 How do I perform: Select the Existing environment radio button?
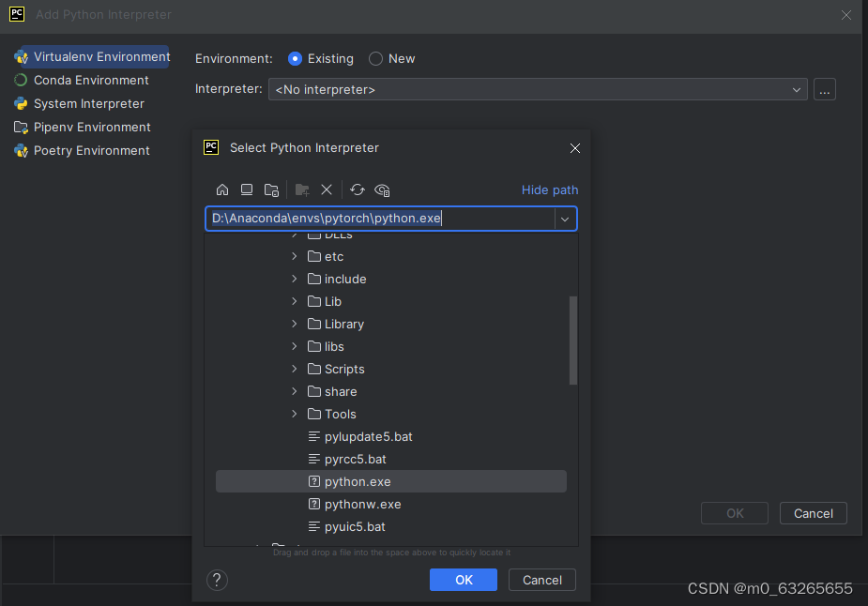pos(295,59)
